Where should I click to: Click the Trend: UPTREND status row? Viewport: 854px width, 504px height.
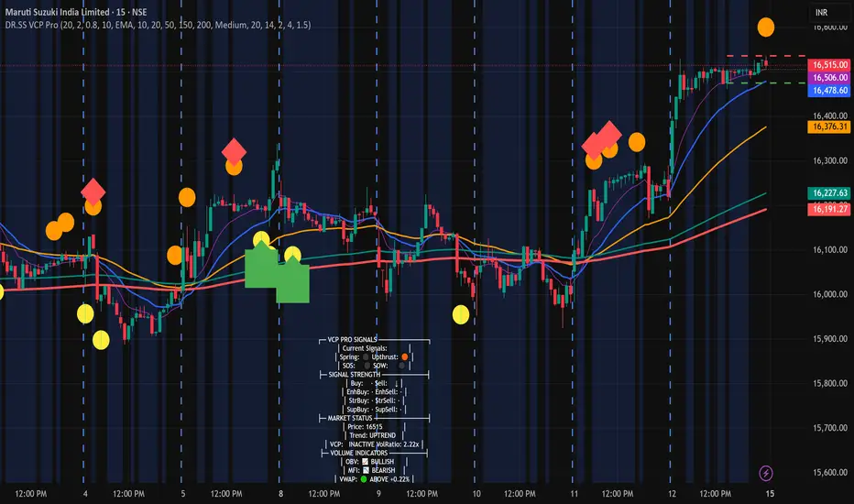[x=373, y=435]
